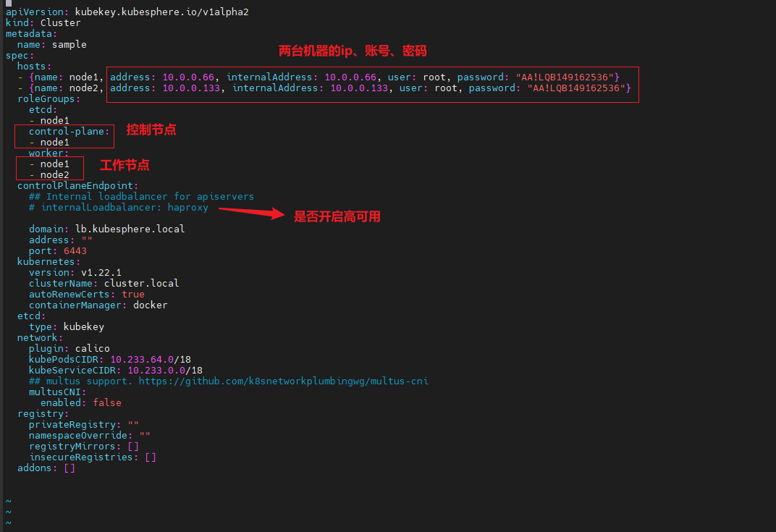
Task: Click the network: key
Action: coord(40,338)
